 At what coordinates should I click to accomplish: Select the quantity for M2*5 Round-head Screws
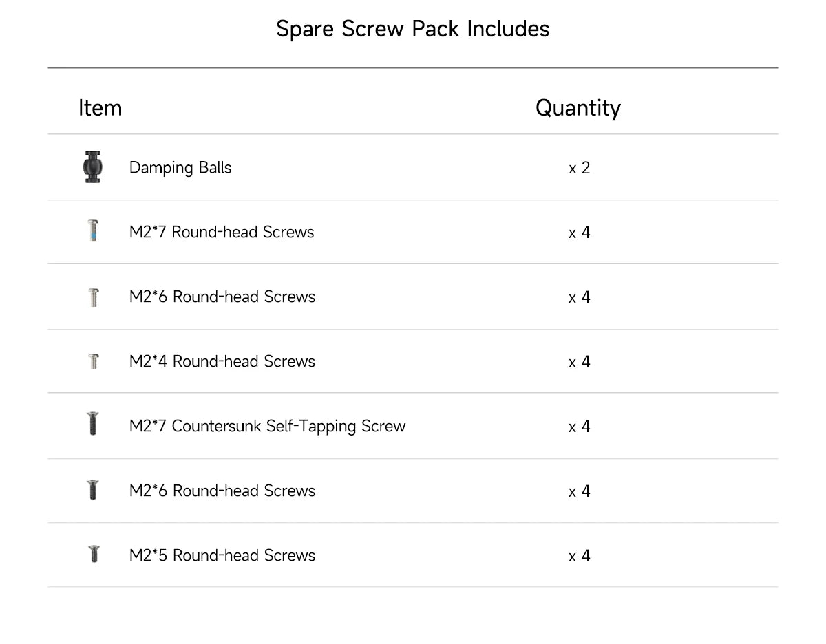click(579, 556)
